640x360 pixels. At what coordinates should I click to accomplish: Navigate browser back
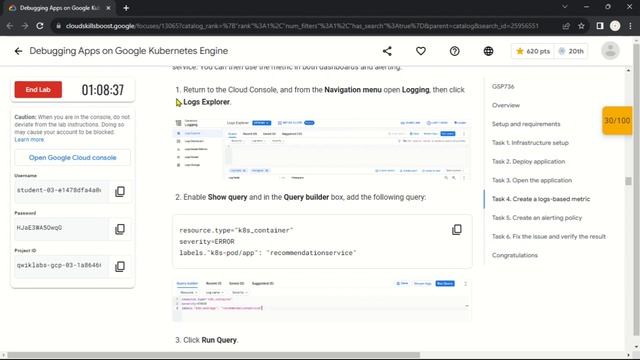(10, 26)
